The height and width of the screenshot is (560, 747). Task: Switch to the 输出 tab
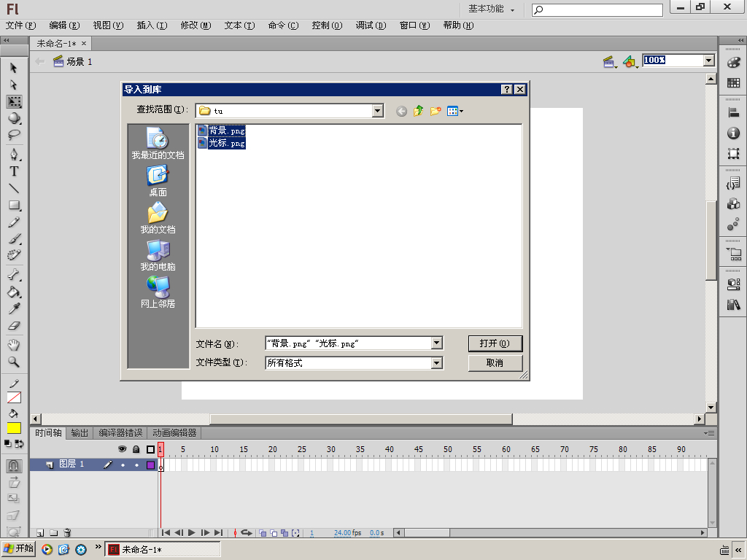point(80,433)
